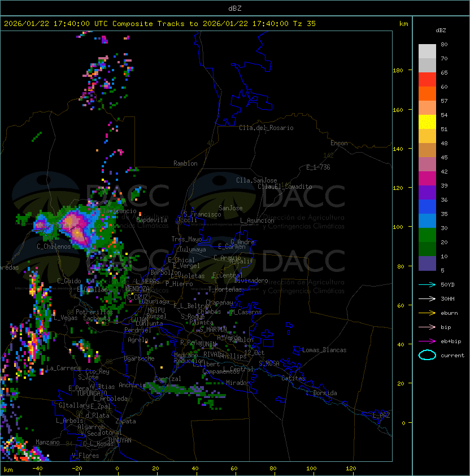The width and height of the screenshot is (470, 476).
Task: Click the '120' km tick on bottom axis
Action: pos(351,469)
